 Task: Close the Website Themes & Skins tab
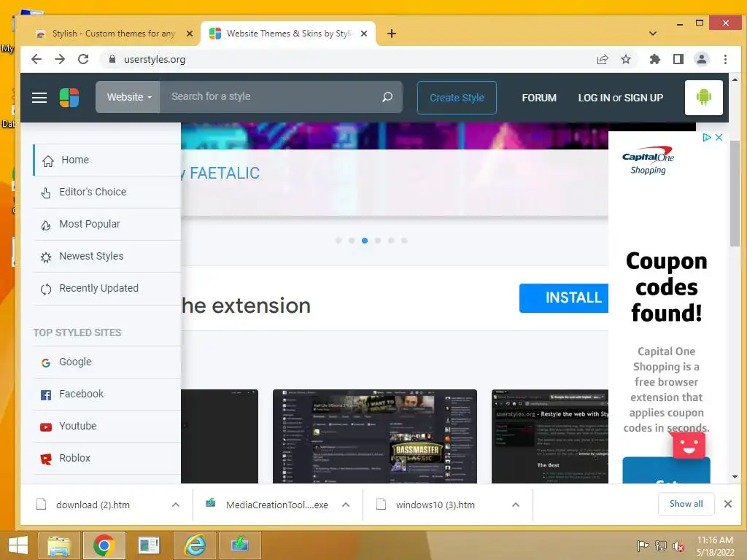[x=364, y=34]
